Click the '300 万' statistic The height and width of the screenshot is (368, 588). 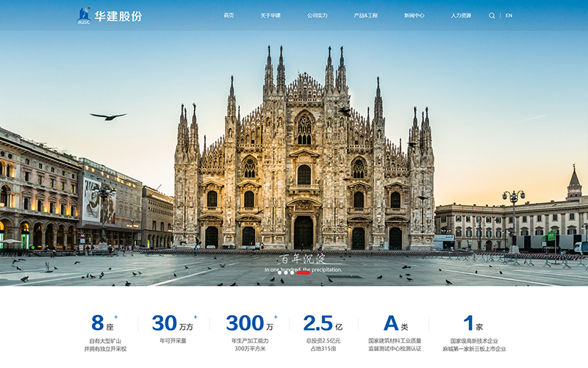click(x=250, y=323)
